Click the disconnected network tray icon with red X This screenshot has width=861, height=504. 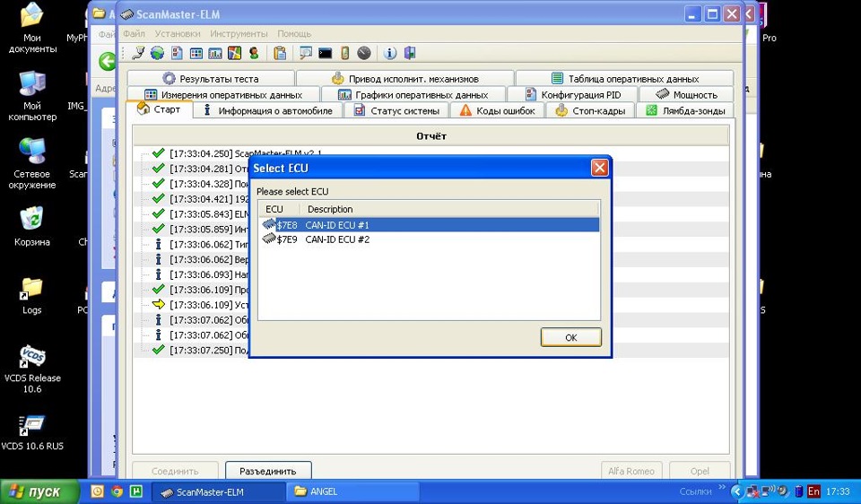click(752, 491)
